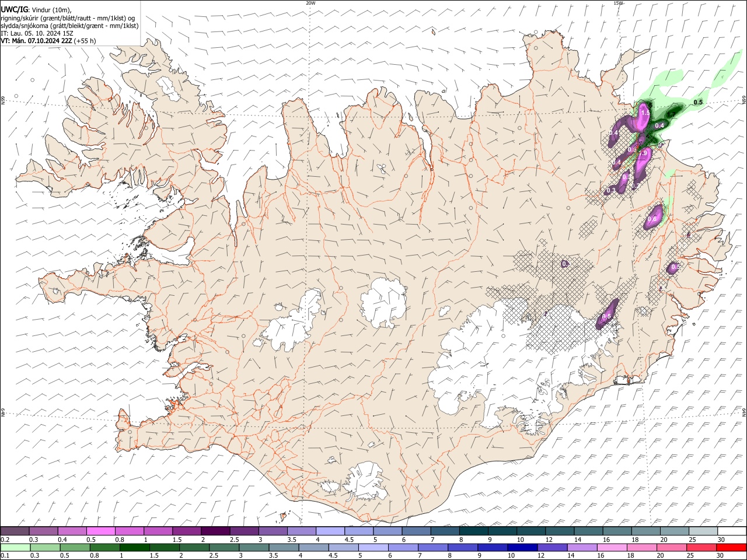
Task: Pick the darkest green bottom-row swatch at 1
Action: [135, 547]
